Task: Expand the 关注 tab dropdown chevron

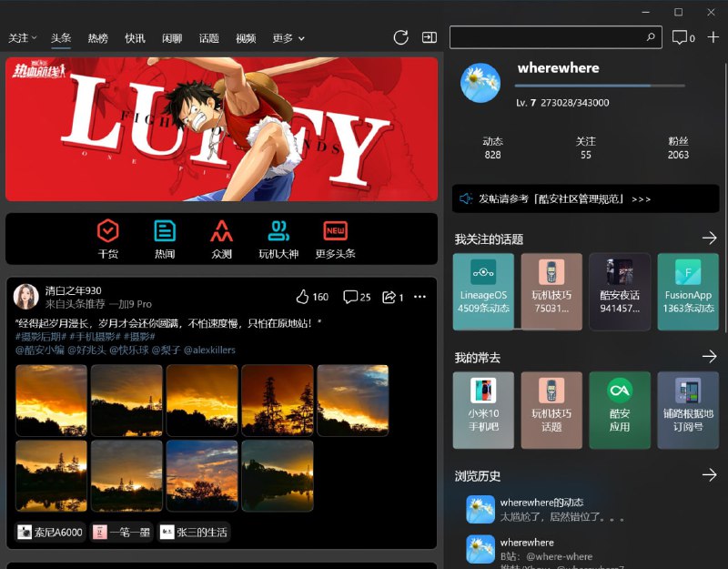Action: 35,38
